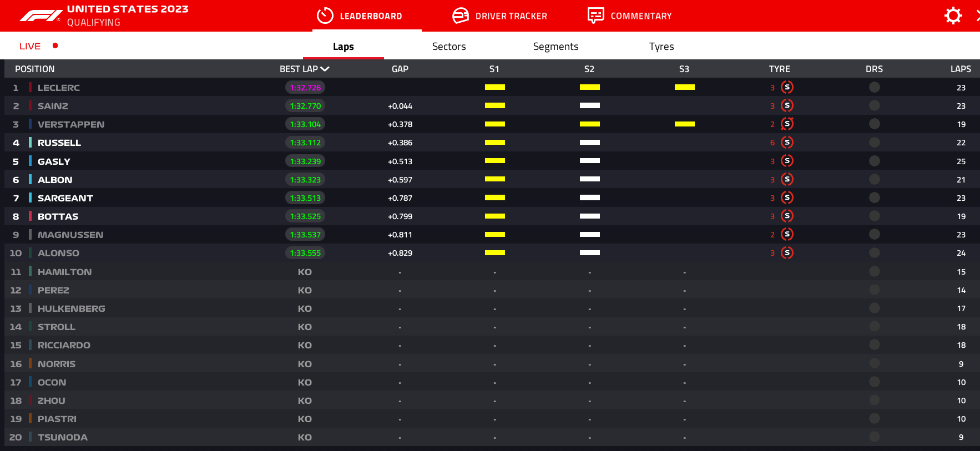Viewport: 980px width, 451px height.
Task: Click the Leaderboard stopwatch icon
Action: (325, 16)
